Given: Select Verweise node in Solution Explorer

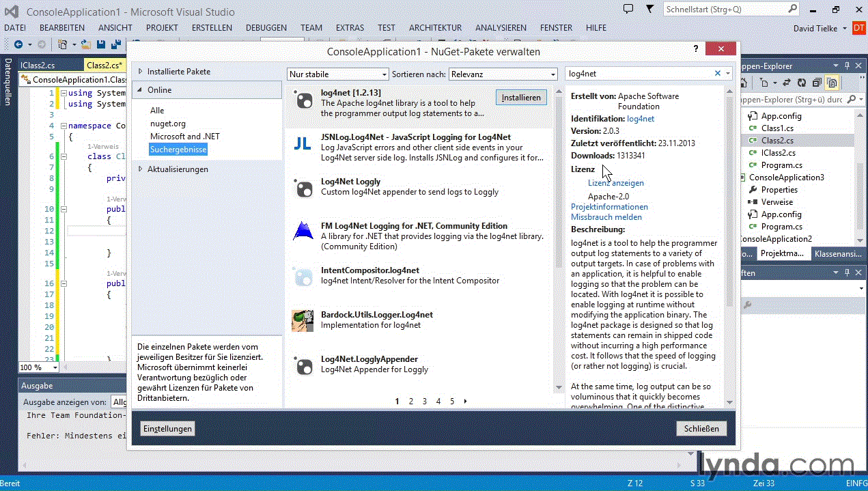Looking at the screenshot, I should click(777, 202).
